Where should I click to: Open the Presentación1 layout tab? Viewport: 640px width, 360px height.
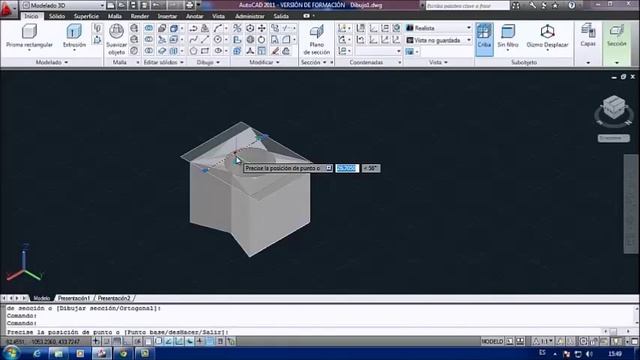click(x=73, y=298)
